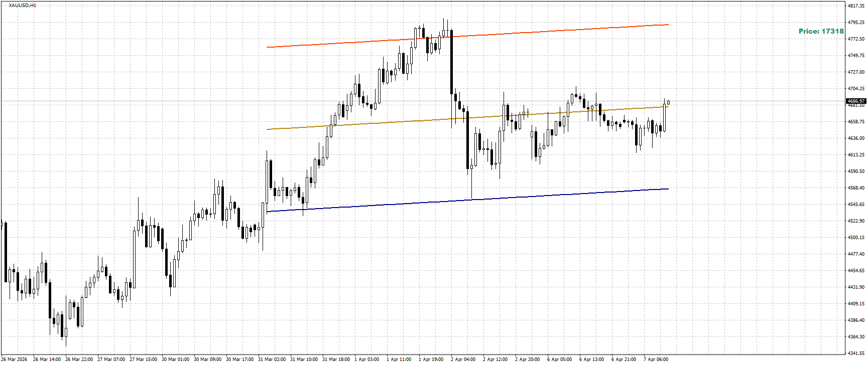Click the 4749.75 price axis label
868x365 pixels.
(856, 56)
